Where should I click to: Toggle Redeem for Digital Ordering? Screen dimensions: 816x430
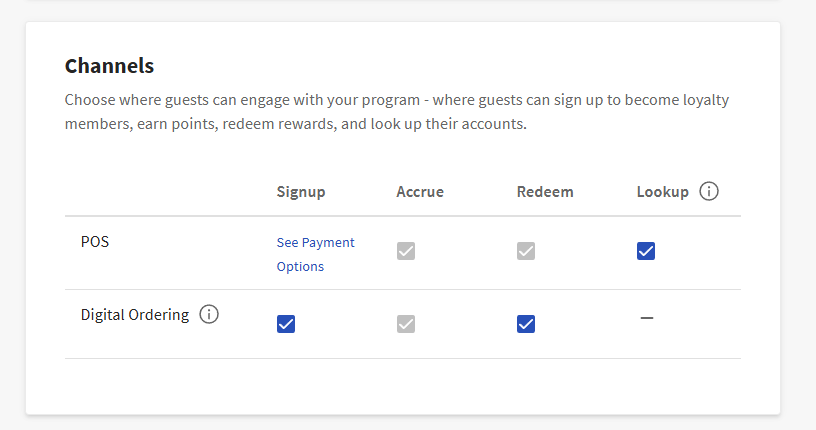click(526, 324)
